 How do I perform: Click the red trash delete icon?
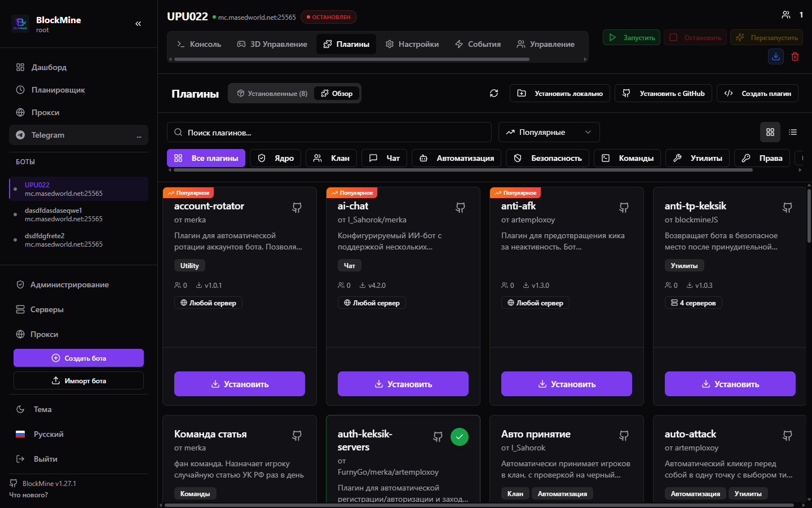795,56
